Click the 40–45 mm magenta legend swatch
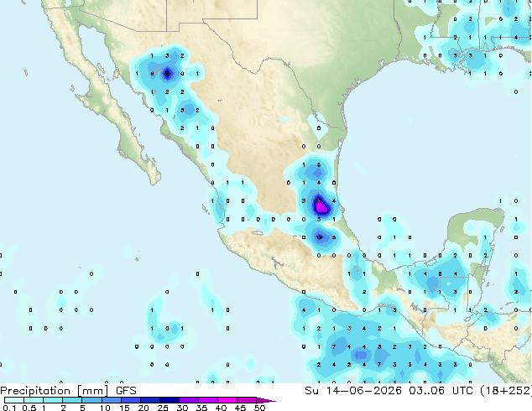The height and width of the screenshot is (411, 532). [227, 400]
